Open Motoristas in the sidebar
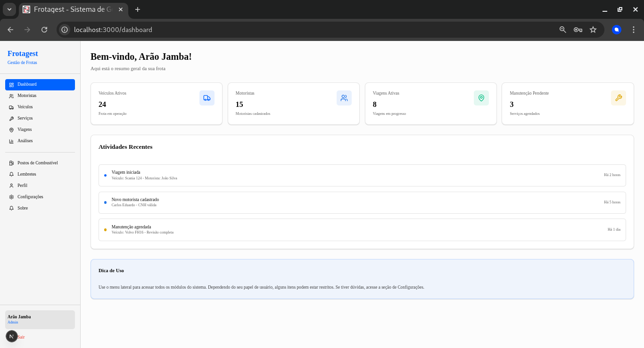Image resolution: width=644 pixels, height=348 pixels. (40, 96)
